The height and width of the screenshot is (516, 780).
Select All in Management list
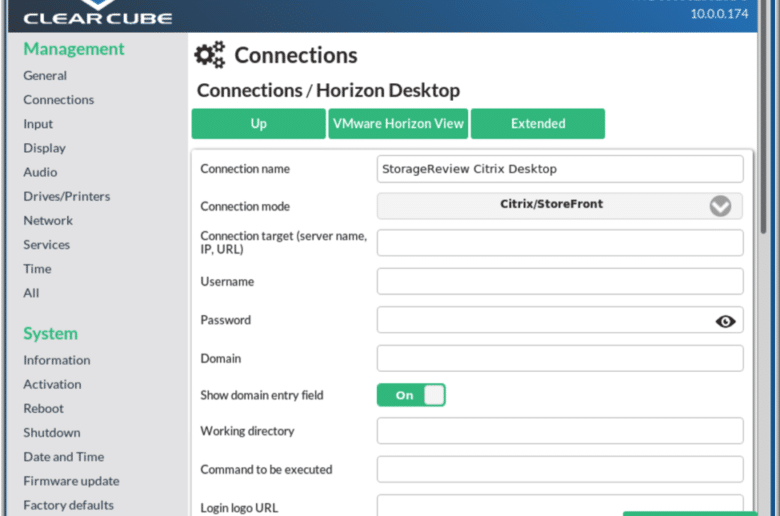(31, 293)
